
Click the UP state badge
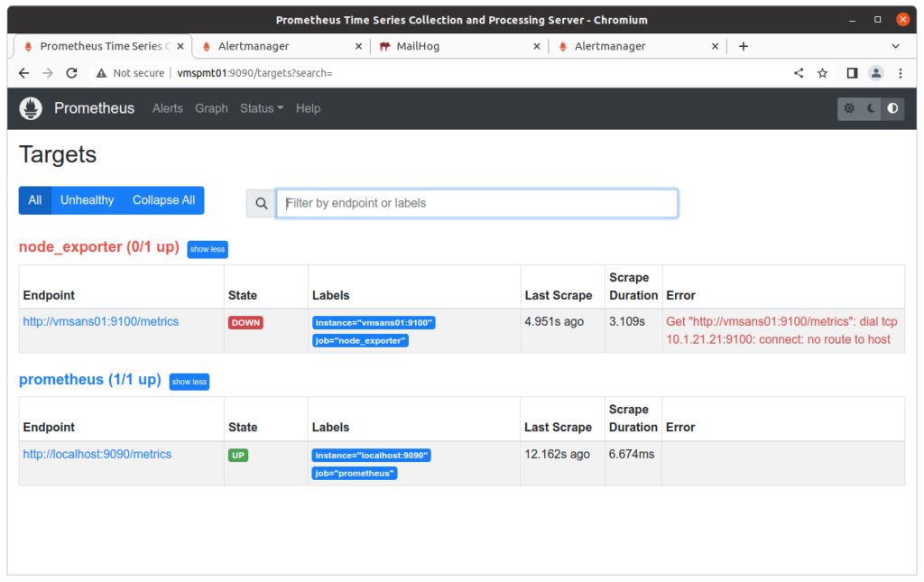click(x=238, y=456)
